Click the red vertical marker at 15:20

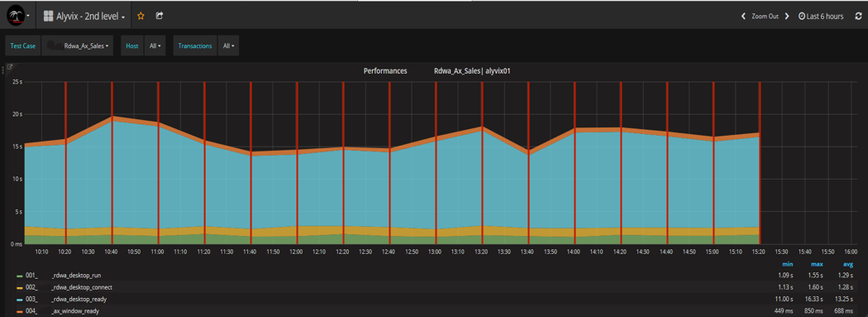point(760,163)
